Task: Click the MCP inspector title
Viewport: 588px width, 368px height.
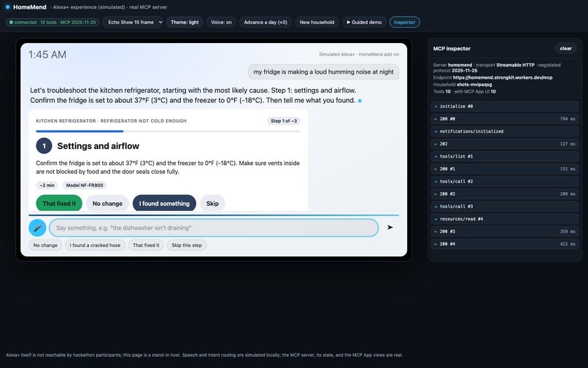Action: coord(452,48)
